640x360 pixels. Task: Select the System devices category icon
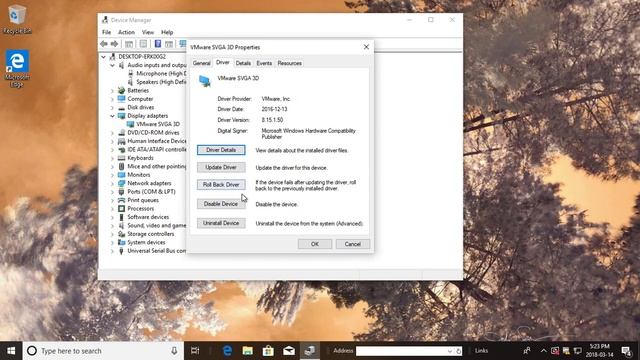[121, 242]
